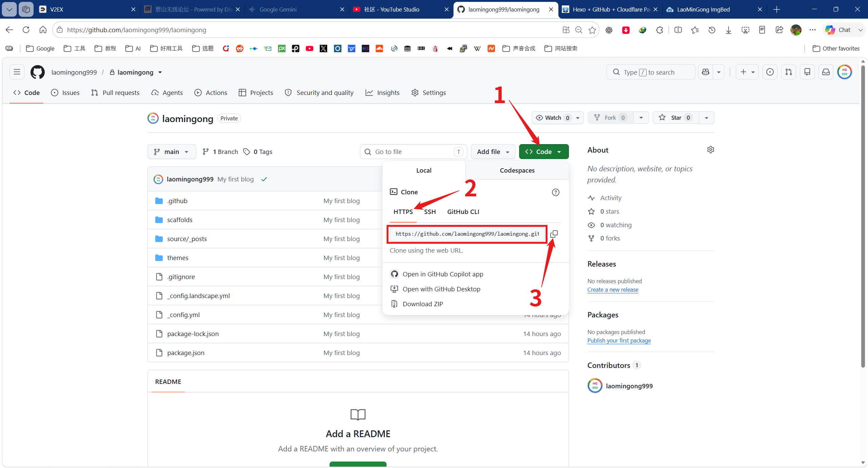
Task: Open the laomingong999 contributor profile
Action: [629, 386]
